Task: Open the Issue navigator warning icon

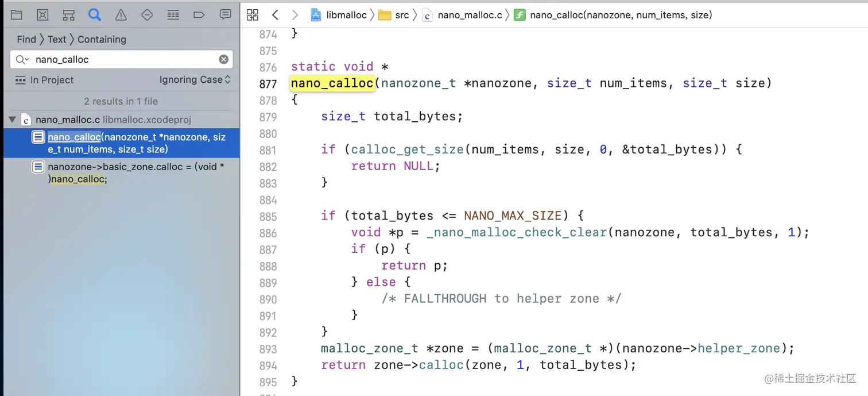Action: click(x=121, y=15)
